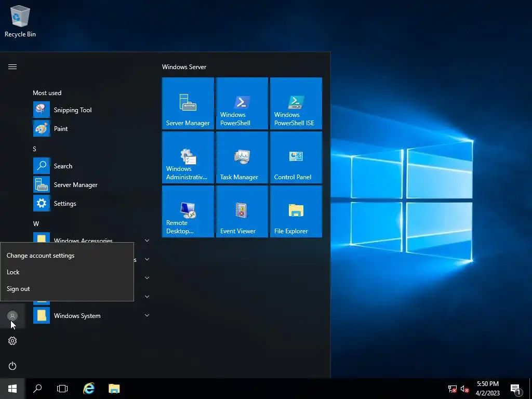Screen dimensions: 532x399
Task: Expand the Windows System folder
Action: 91,315
